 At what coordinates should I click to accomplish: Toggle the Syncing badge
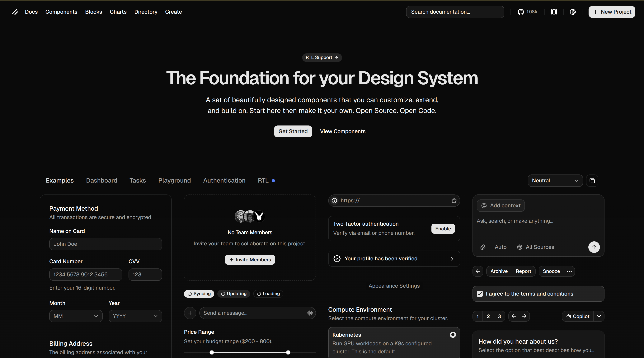(x=199, y=294)
